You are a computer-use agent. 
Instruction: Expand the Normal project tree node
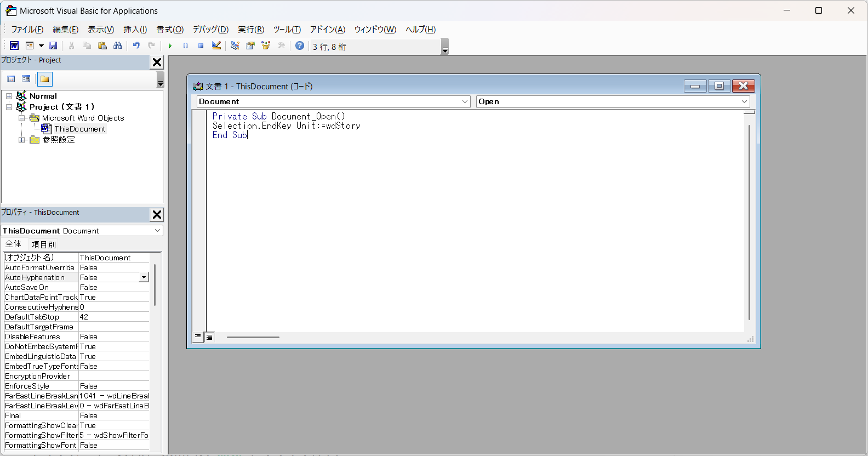tap(9, 96)
